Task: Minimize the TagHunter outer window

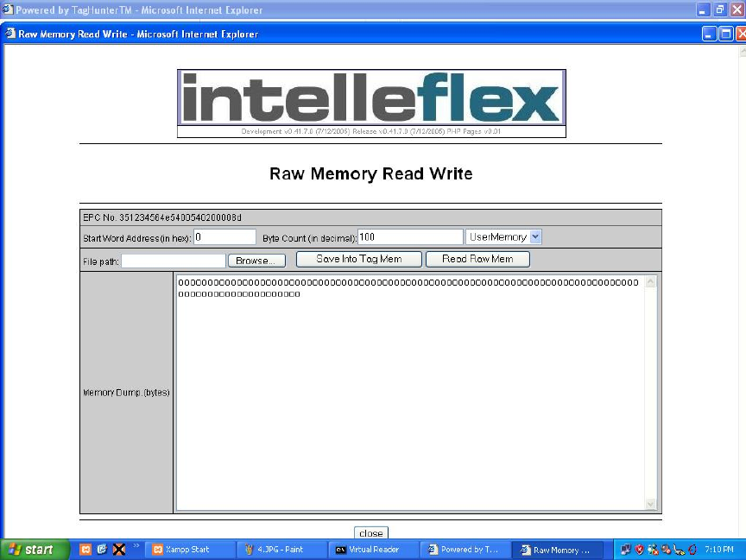Action: 703,9
